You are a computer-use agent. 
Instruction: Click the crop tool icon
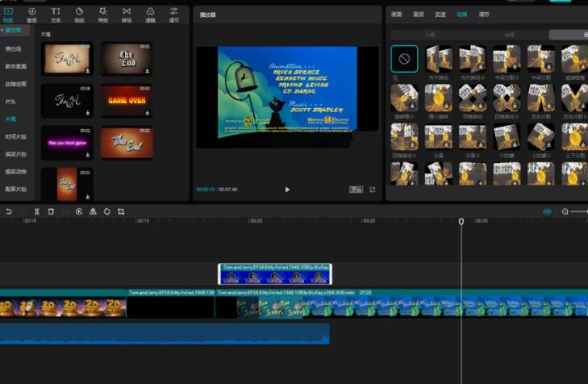click(121, 211)
